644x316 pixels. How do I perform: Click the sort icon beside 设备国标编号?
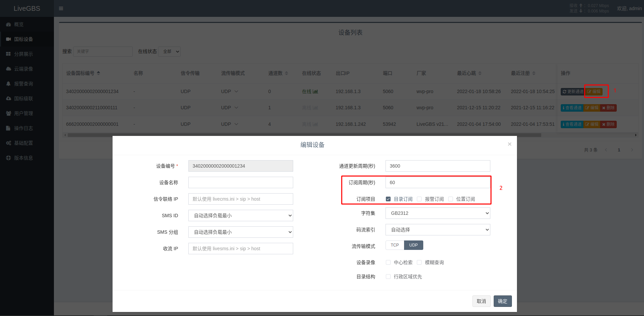click(98, 73)
